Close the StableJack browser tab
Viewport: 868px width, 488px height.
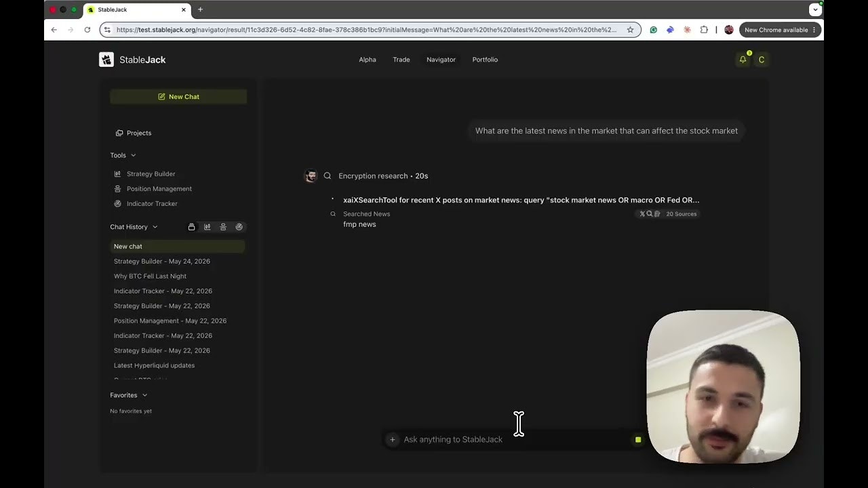[184, 10]
